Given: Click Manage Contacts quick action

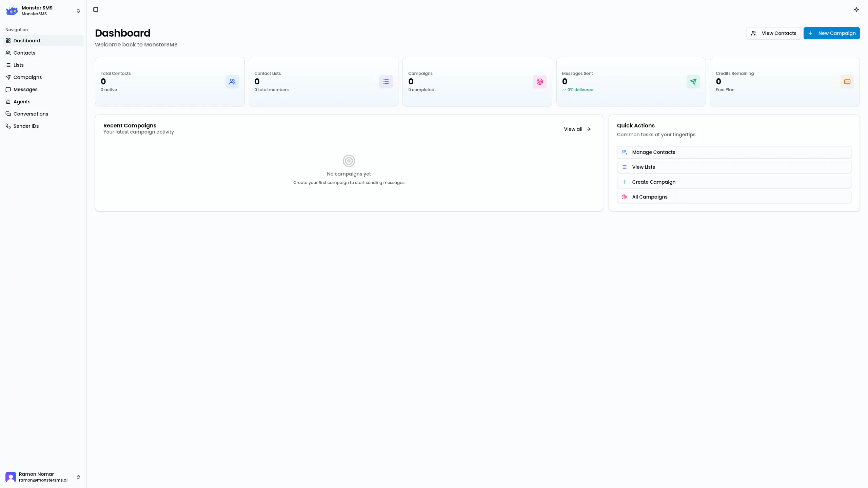Looking at the screenshot, I should [x=734, y=152].
